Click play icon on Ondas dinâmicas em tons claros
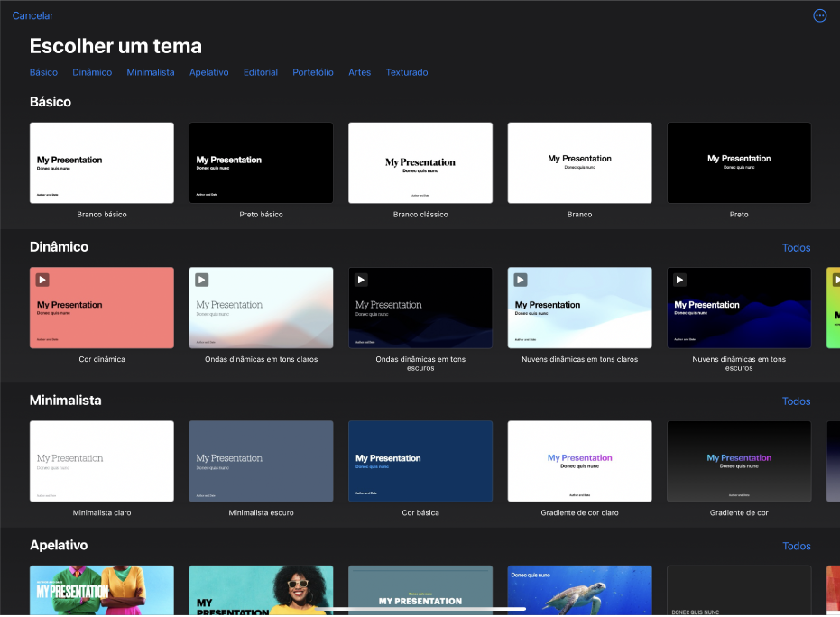This screenshot has width=840, height=617. tap(201, 280)
